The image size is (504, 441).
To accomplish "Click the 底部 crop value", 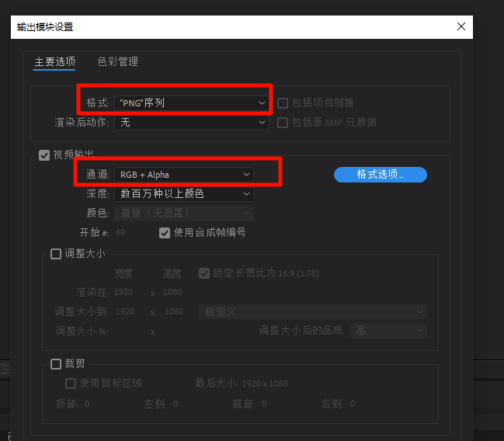I will click(264, 404).
